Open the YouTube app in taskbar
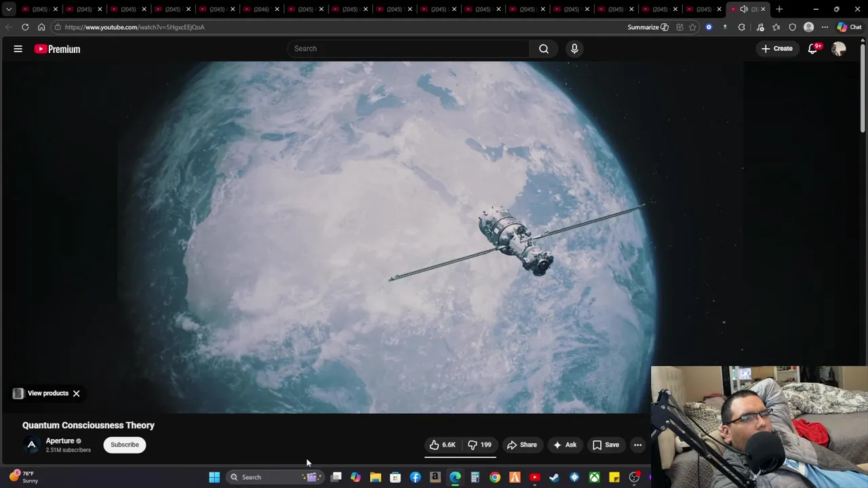This screenshot has height=488, width=868. (x=534, y=477)
